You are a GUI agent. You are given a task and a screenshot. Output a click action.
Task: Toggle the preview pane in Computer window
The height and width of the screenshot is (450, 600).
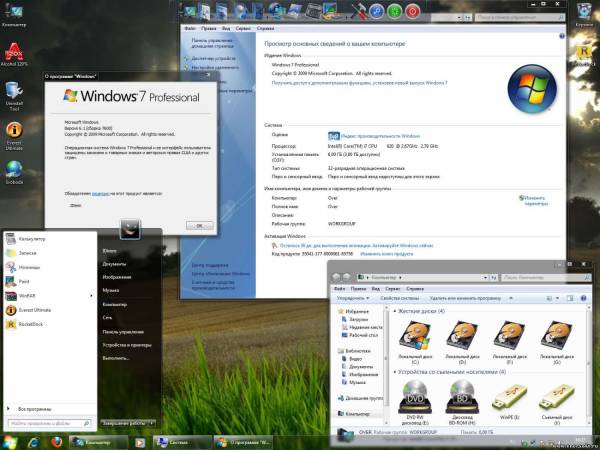click(x=570, y=298)
